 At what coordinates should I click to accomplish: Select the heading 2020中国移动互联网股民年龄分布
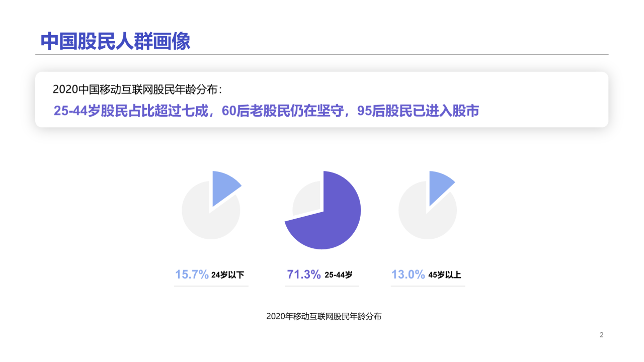(137, 89)
